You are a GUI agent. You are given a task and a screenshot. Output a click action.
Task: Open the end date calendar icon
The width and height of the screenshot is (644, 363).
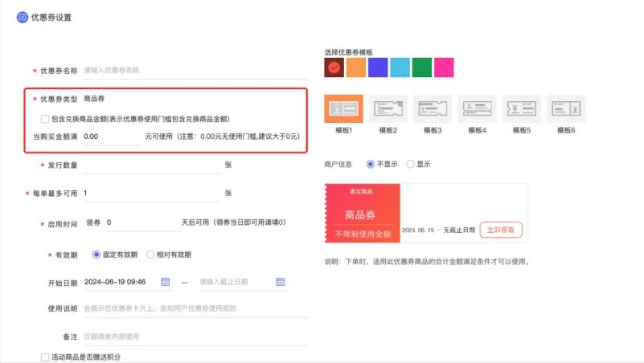click(281, 282)
